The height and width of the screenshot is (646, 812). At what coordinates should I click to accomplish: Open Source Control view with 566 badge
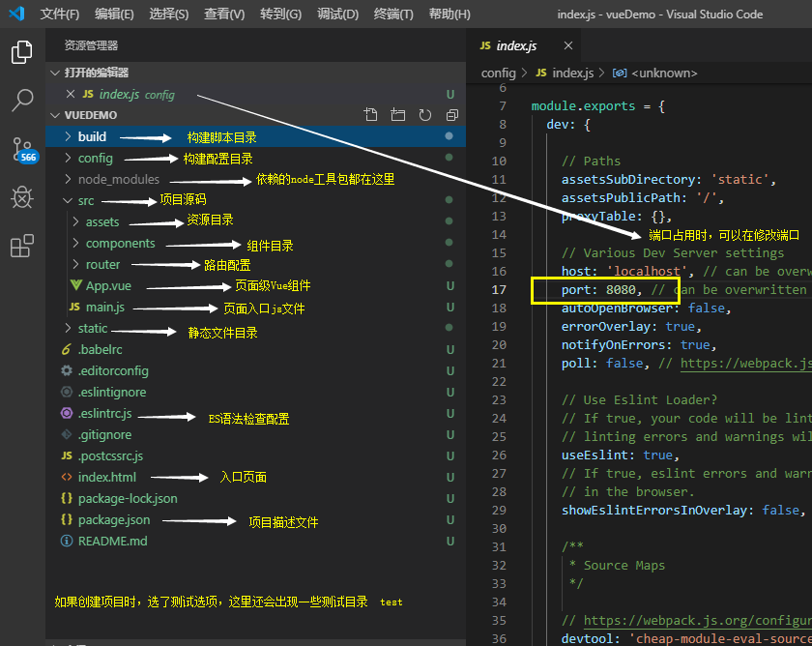24,150
